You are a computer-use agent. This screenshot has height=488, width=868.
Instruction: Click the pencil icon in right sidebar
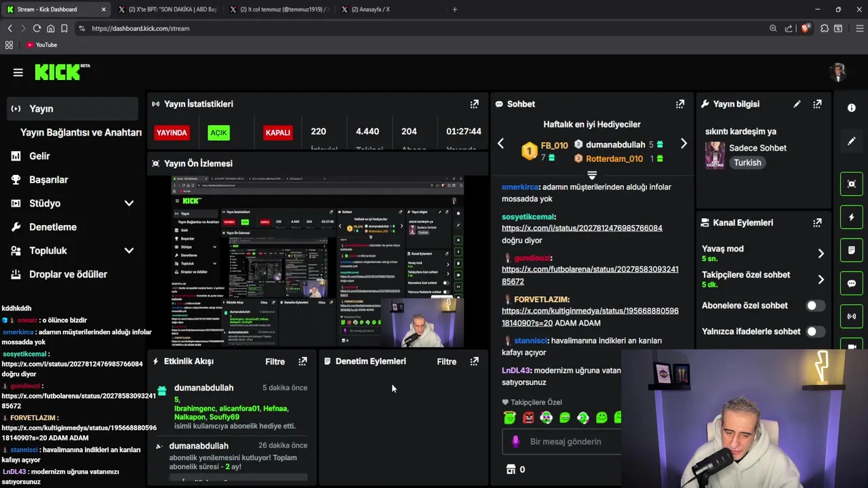852,141
